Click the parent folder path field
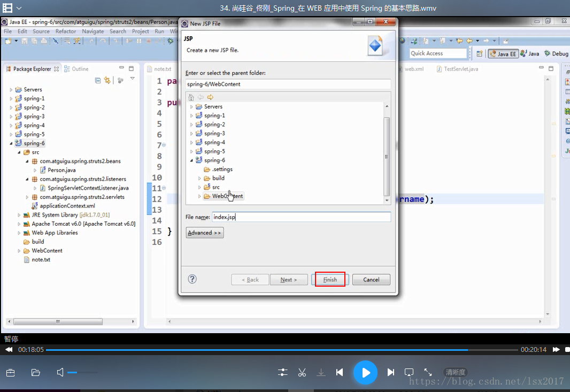The width and height of the screenshot is (570, 392). click(288, 84)
